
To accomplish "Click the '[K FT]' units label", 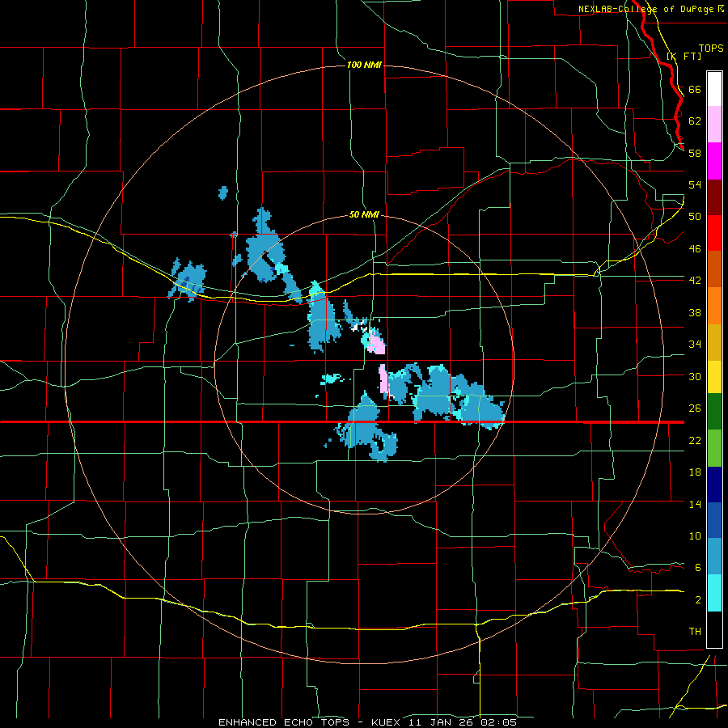I will pyautogui.click(x=684, y=56).
